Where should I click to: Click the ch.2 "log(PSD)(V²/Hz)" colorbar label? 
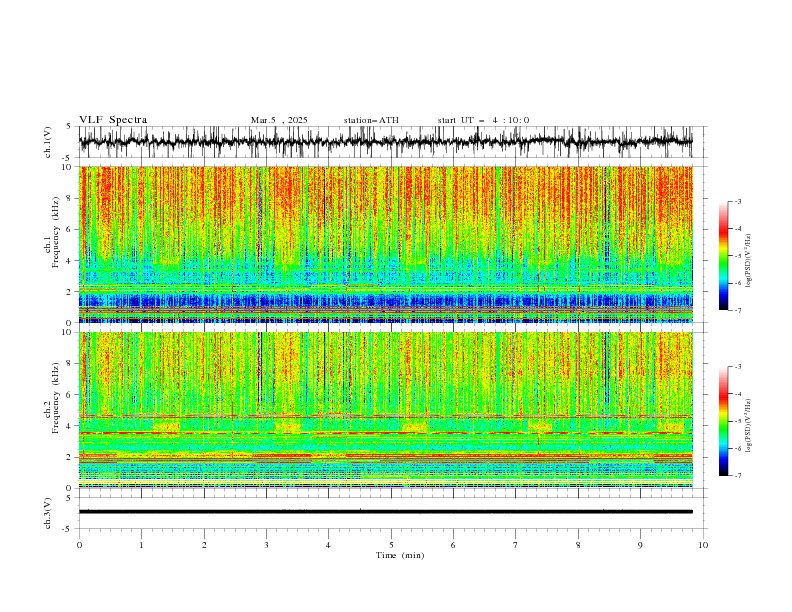(749, 425)
